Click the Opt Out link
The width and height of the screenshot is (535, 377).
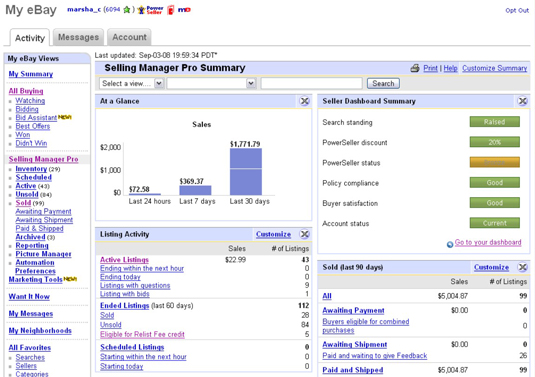point(517,10)
